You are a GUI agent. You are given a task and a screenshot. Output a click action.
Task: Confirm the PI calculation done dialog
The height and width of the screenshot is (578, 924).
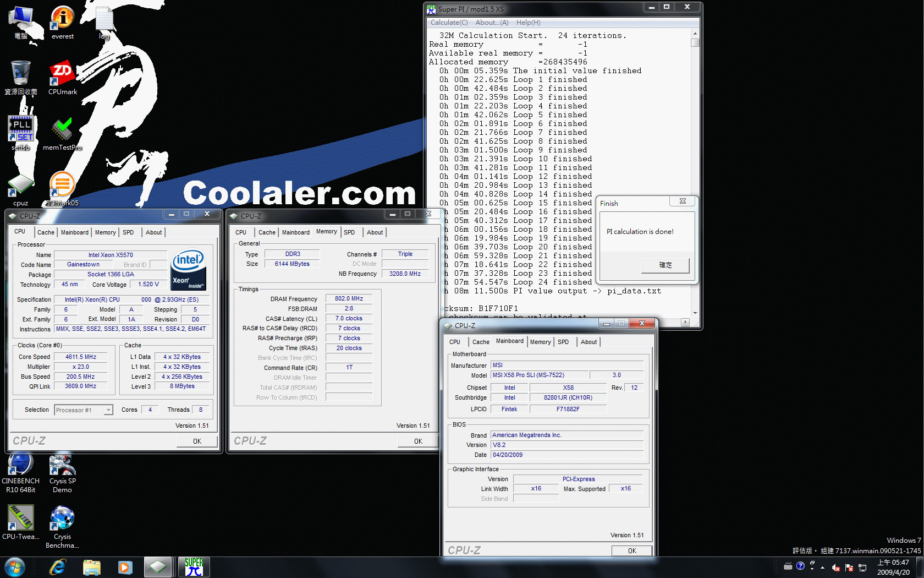tap(665, 265)
